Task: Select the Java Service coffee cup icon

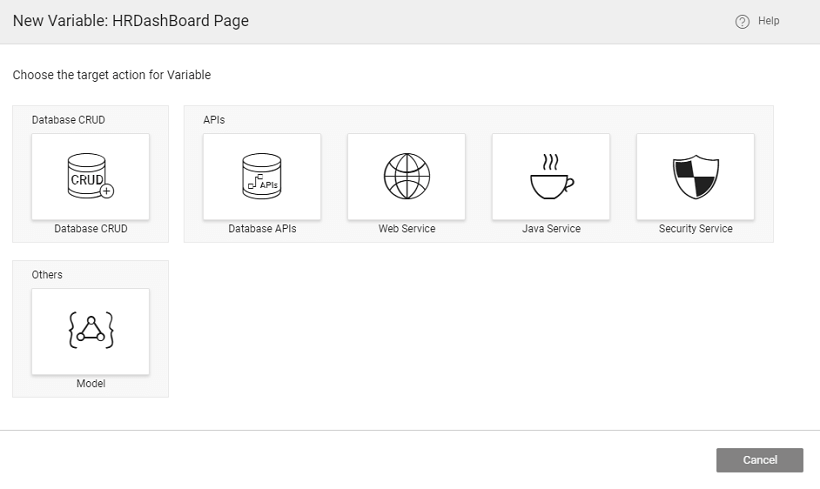Action: coord(551,176)
